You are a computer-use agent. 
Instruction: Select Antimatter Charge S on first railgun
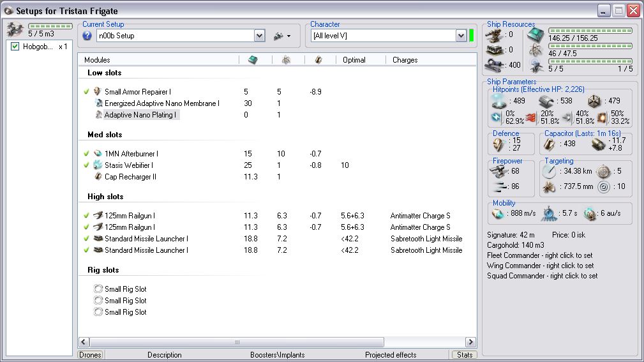pyautogui.click(x=420, y=216)
